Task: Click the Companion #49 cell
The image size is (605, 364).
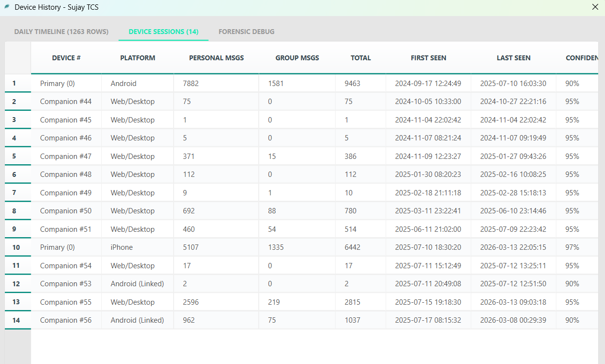Action: point(66,193)
